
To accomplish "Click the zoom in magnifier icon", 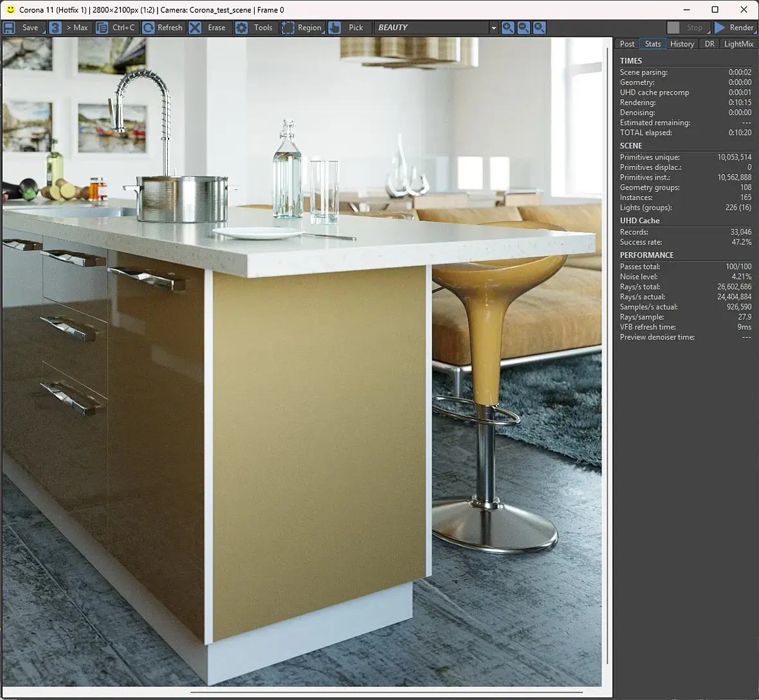I will [508, 28].
